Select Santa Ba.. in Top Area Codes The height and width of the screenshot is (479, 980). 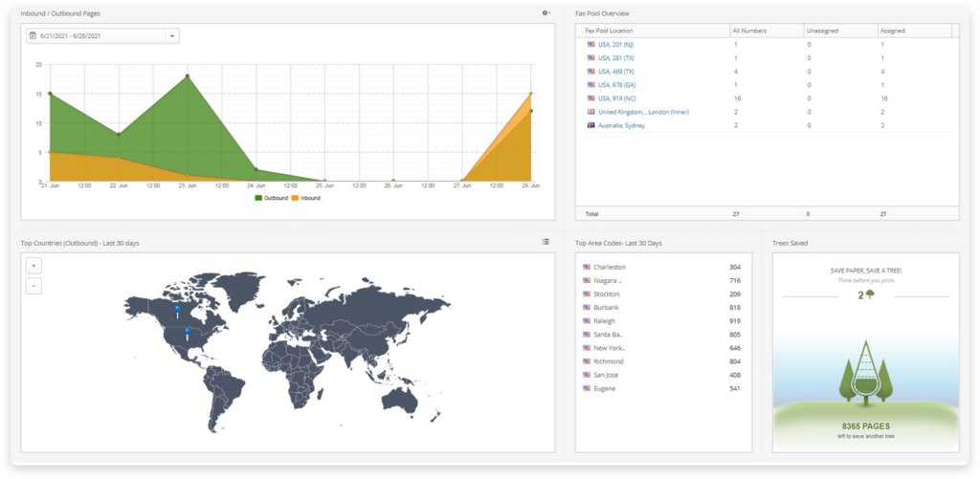608,335
